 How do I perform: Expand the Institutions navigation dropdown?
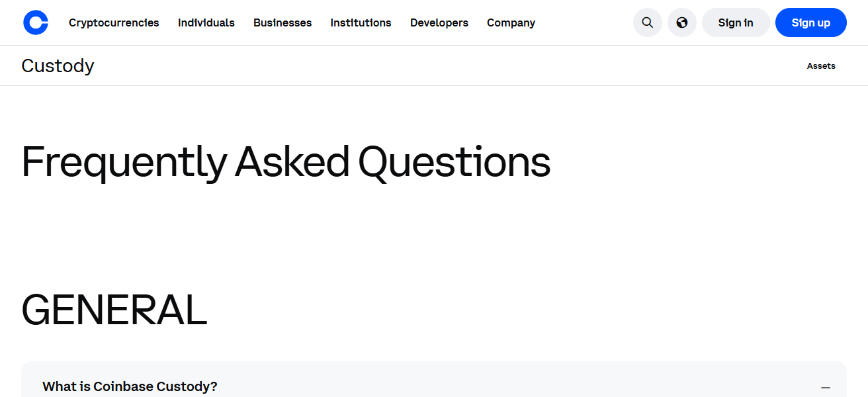(x=361, y=22)
